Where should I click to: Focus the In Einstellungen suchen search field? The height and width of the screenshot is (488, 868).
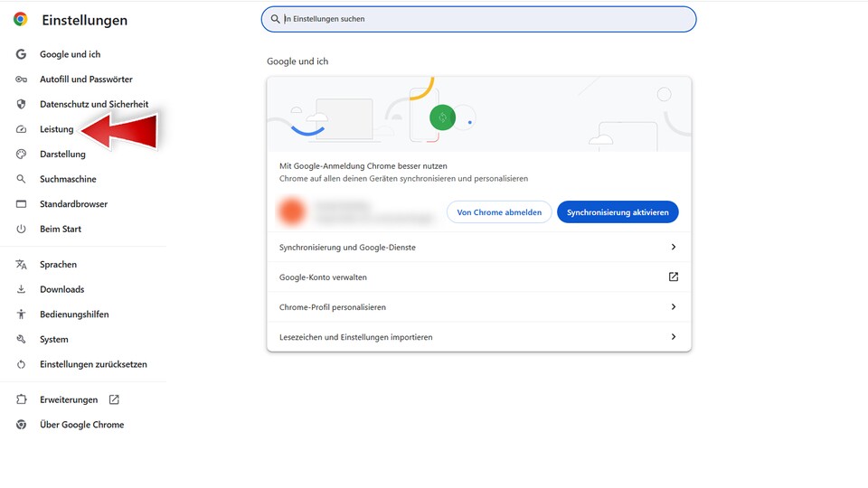click(x=479, y=19)
